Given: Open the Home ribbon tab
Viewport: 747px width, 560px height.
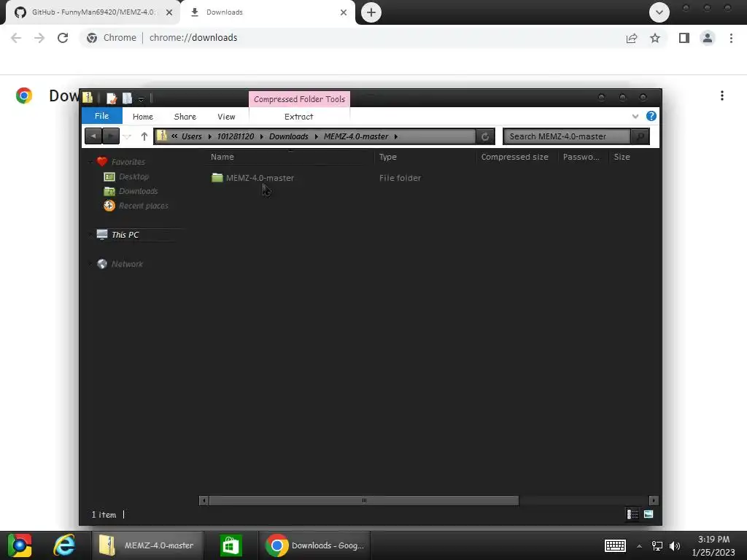Looking at the screenshot, I should pyautogui.click(x=143, y=116).
